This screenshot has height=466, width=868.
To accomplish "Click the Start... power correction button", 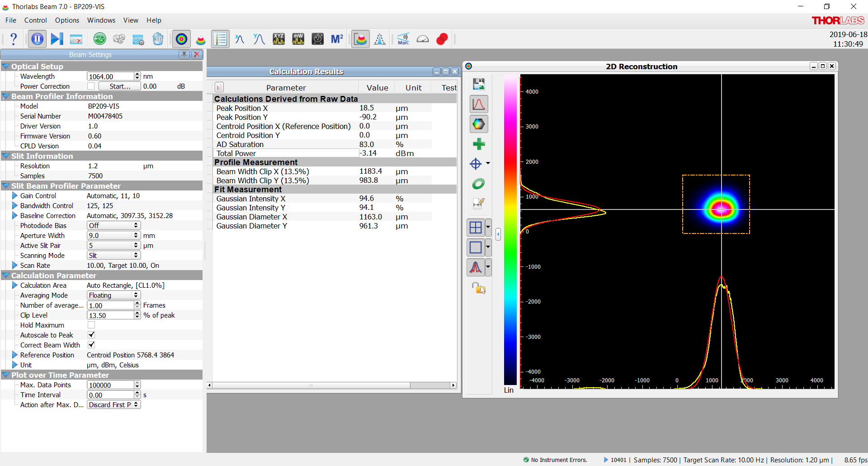I will point(120,86).
